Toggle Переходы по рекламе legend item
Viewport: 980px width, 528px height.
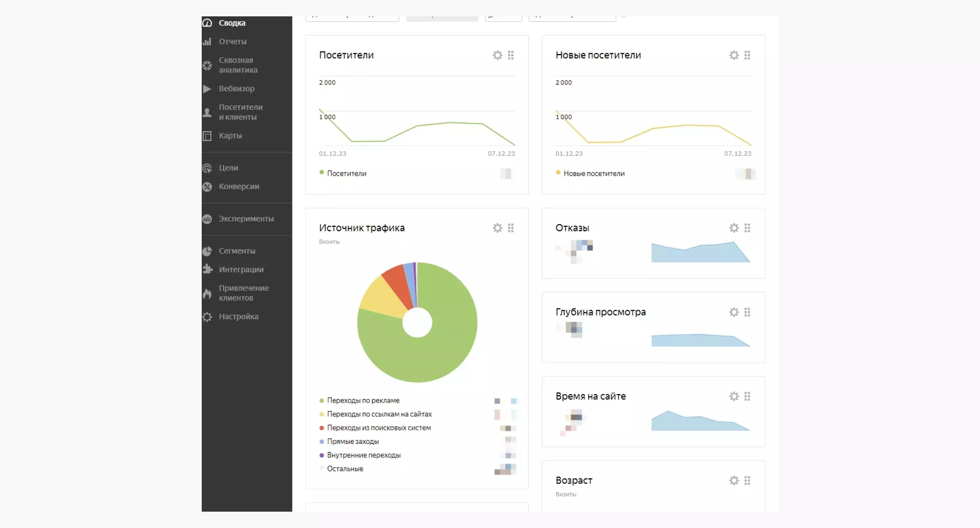tap(363, 400)
